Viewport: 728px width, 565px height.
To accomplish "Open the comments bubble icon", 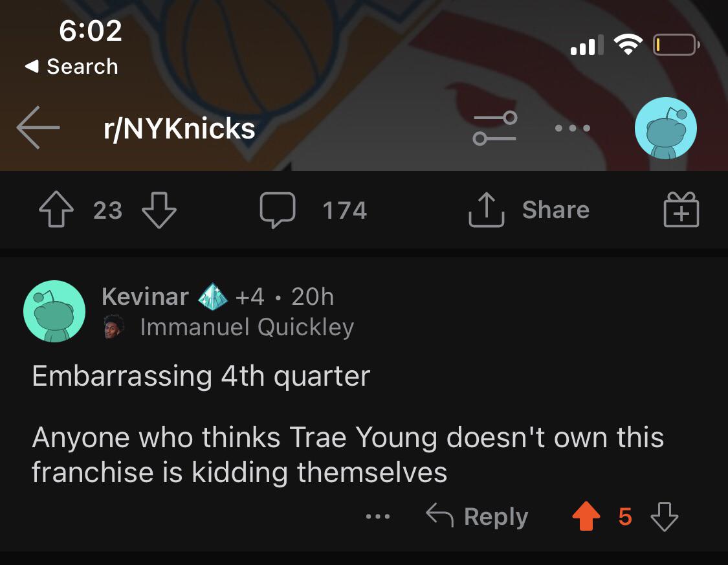I will pos(278,210).
